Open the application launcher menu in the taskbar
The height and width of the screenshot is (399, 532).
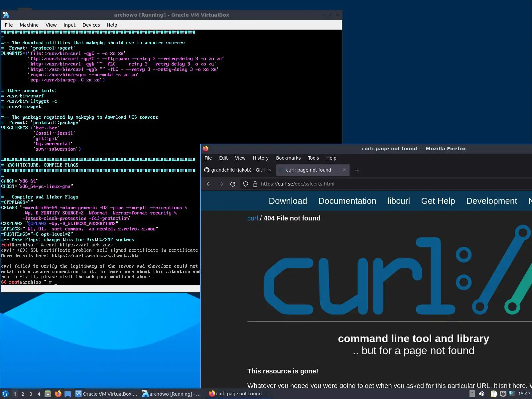pos(5,394)
